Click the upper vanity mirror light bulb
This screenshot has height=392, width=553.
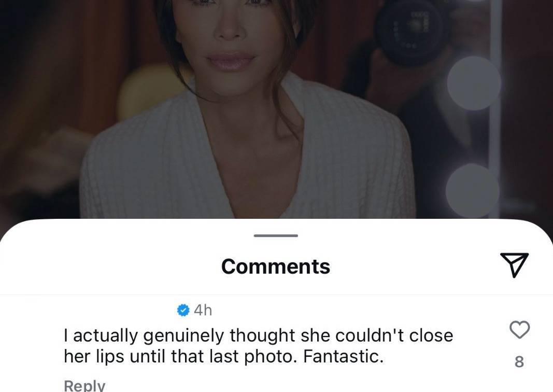click(x=474, y=83)
